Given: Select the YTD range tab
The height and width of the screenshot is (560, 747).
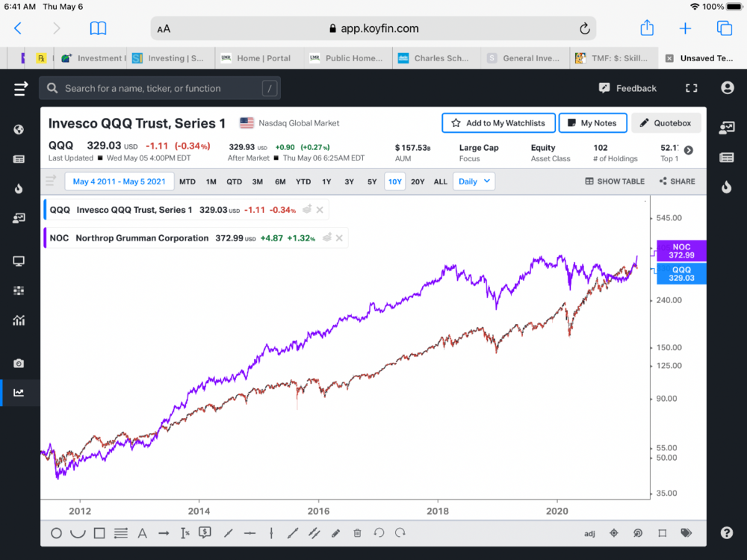Looking at the screenshot, I should coord(303,181).
